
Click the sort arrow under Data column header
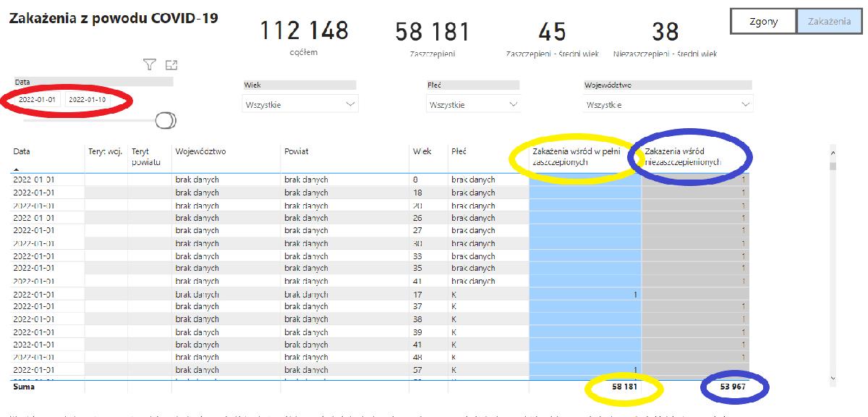tap(17, 169)
